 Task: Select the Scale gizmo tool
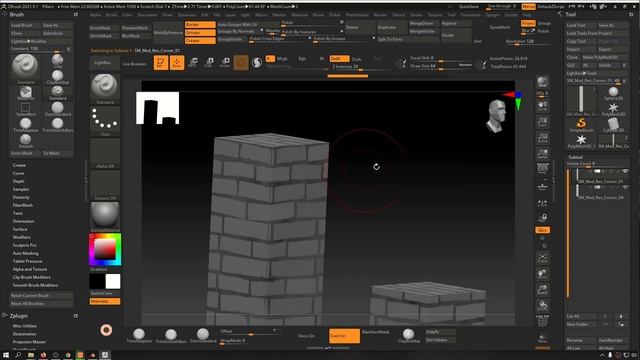click(209, 62)
